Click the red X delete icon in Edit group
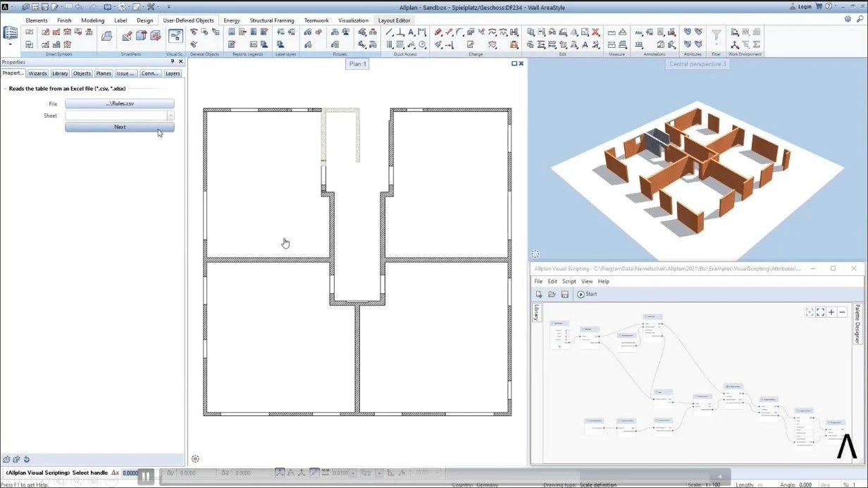 click(x=596, y=32)
